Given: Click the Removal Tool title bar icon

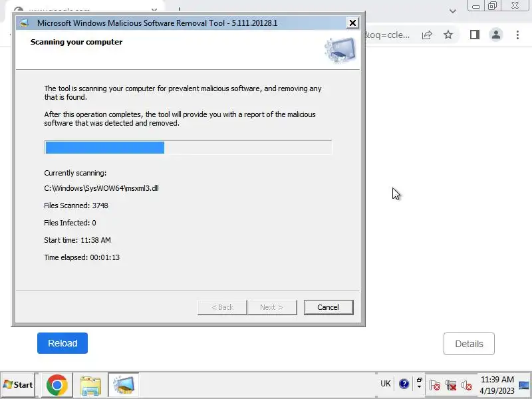Looking at the screenshot, I should point(24,23).
